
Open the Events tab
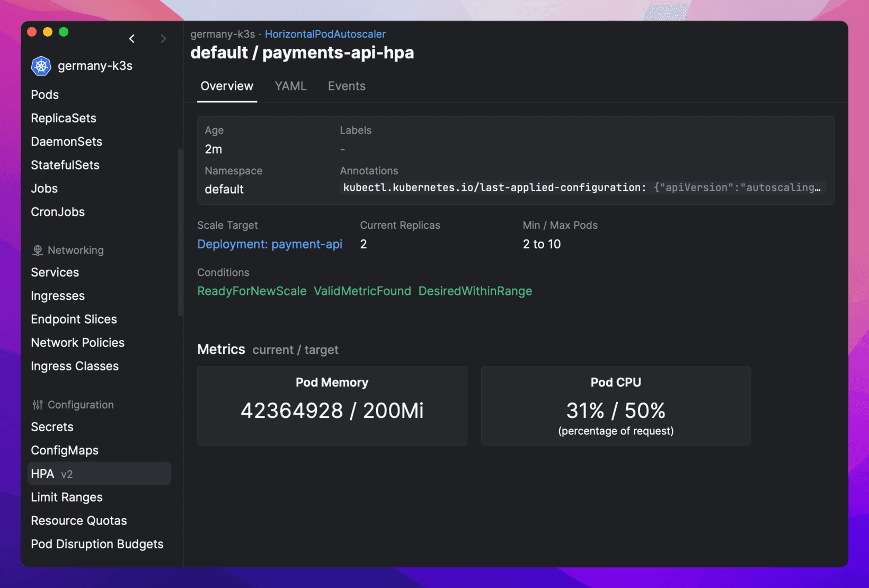(x=347, y=86)
